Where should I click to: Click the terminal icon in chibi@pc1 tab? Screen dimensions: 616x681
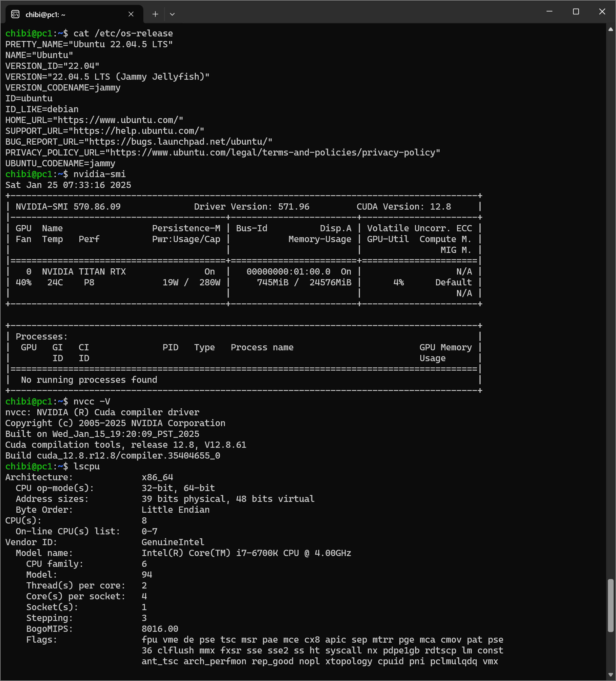15,14
